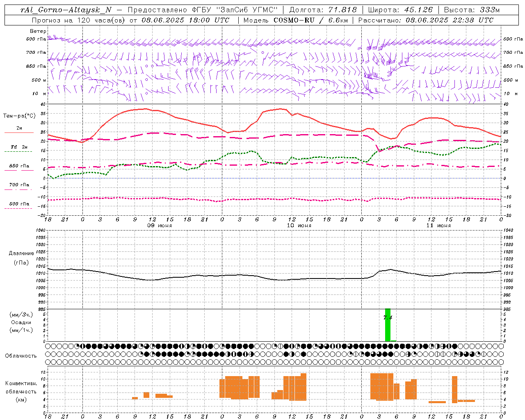Select the Рассчитано: 08.06.2025 22:38 UTC timestamp

426,20
